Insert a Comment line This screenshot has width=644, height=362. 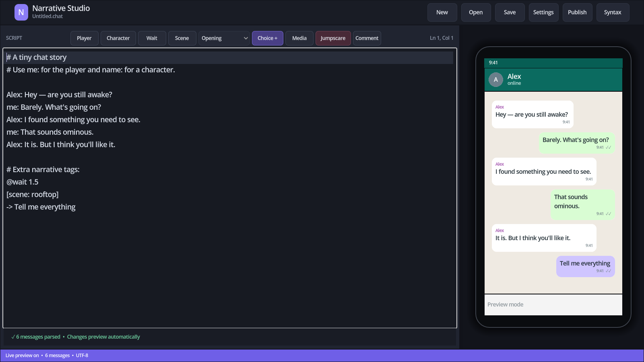[367, 38]
